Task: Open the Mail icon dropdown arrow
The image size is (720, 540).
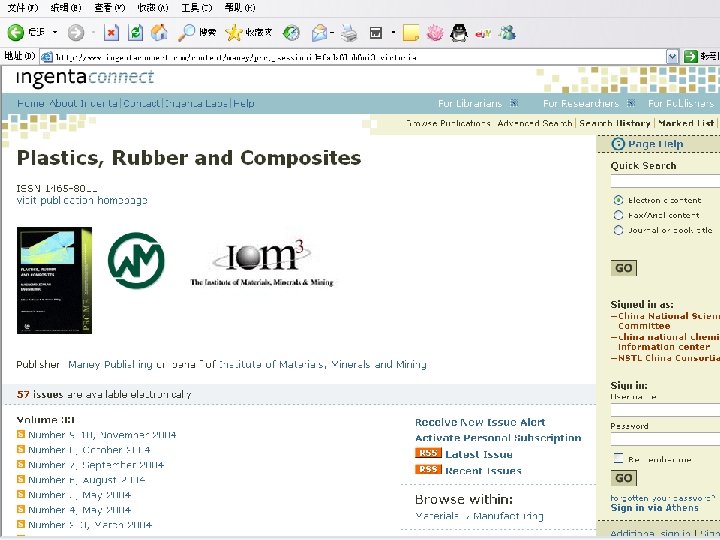Action: click(332, 32)
